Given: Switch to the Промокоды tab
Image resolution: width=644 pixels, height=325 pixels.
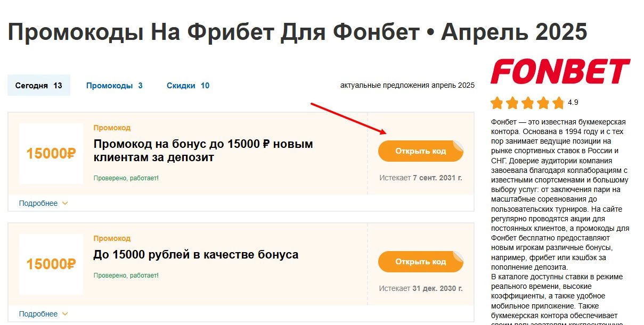Looking at the screenshot, I should pyautogui.click(x=113, y=85).
